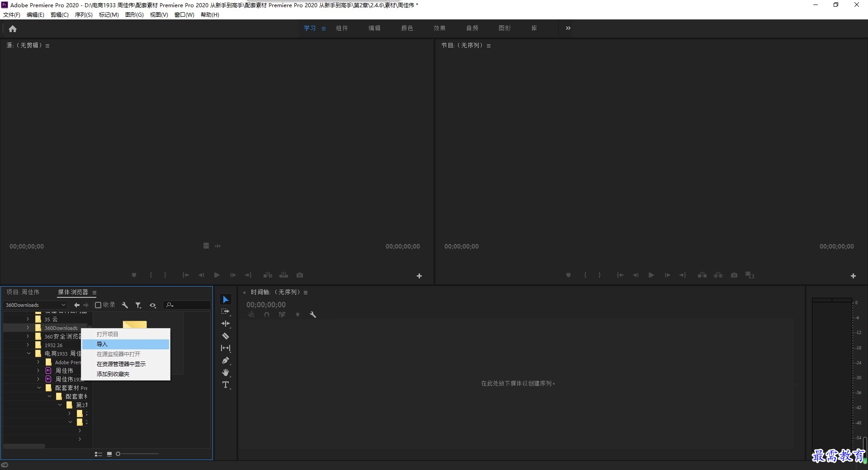868x470 pixels.
Task: Collapse the 第2章 folder arrow
Action: click(60, 405)
